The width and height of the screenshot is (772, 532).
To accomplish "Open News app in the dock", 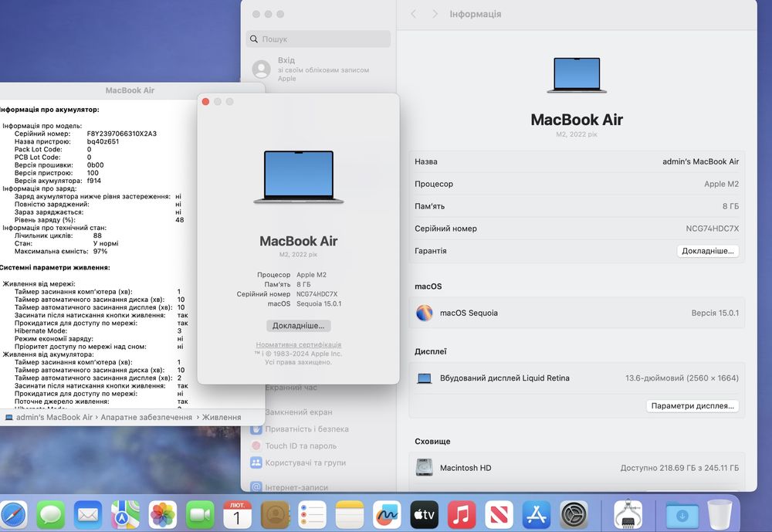I will point(499,515).
